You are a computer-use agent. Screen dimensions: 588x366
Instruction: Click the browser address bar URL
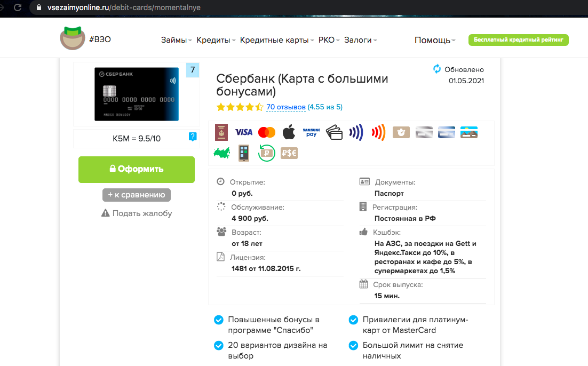pyautogui.click(x=124, y=7)
